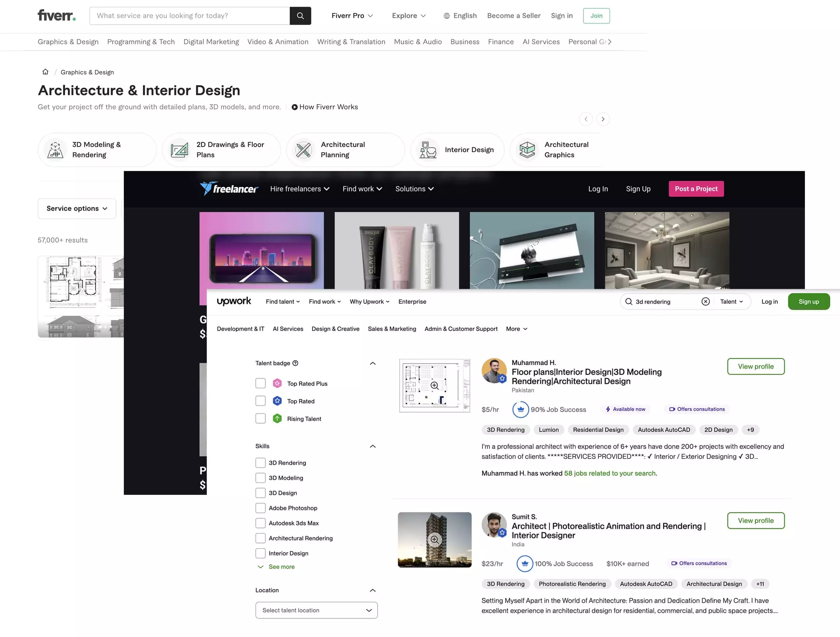
Task: Check the Adobe Photoshop skill checkbox
Action: tap(260, 508)
